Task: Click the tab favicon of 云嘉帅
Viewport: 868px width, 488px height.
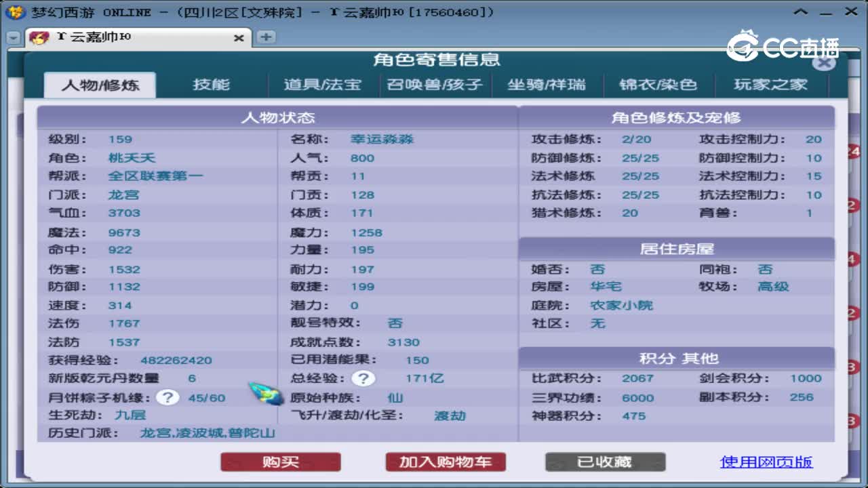Action: pyautogui.click(x=39, y=38)
